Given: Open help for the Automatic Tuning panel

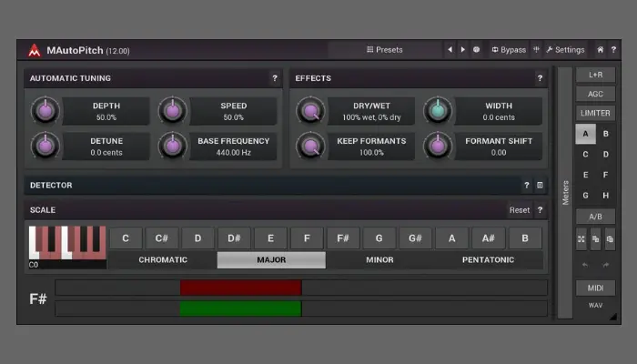Looking at the screenshot, I should click(x=275, y=78).
